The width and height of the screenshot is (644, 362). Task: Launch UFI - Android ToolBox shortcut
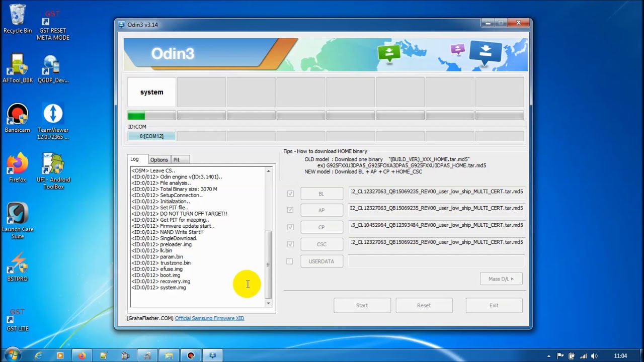pos(53,171)
